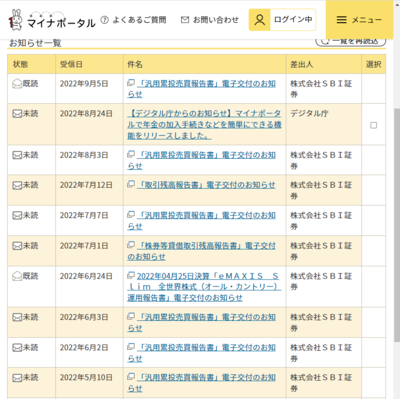Image resolution: width=400 pixels, height=399 pixels.
Task: Click the 一覧を再読込 reload button
Action: click(x=351, y=42)
